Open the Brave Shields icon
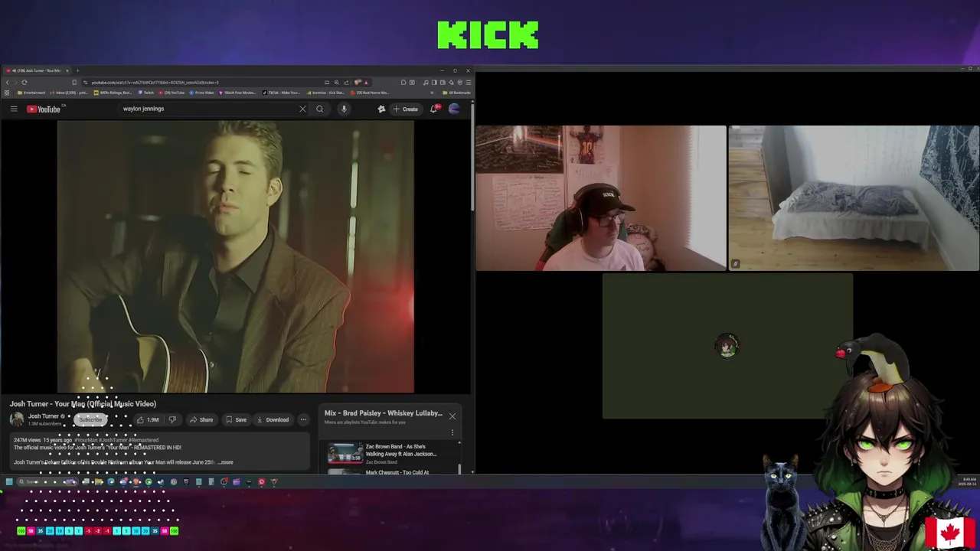 (x=357, y=82)
